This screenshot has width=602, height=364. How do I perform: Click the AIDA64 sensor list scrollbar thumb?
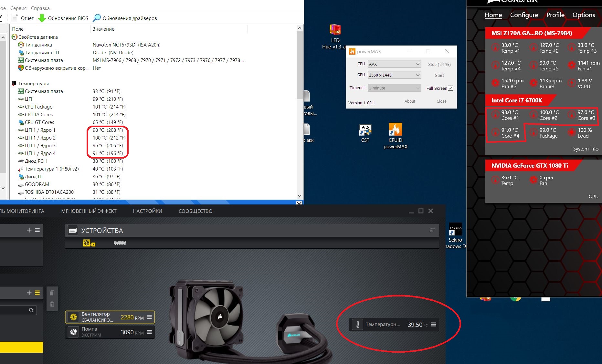300,65
